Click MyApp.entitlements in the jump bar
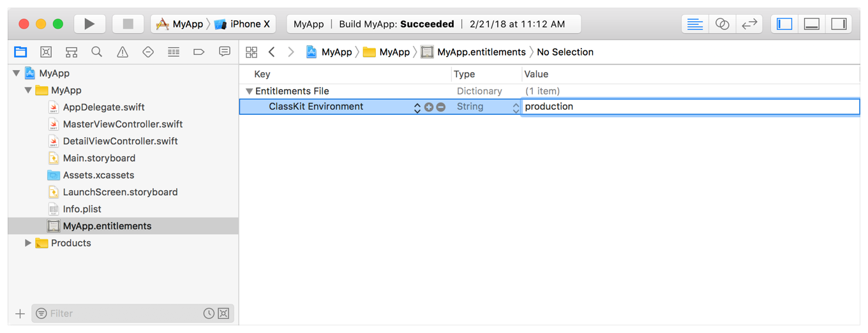Image resolution: width=868 pixels, height=333 pixels. [481, 52]
